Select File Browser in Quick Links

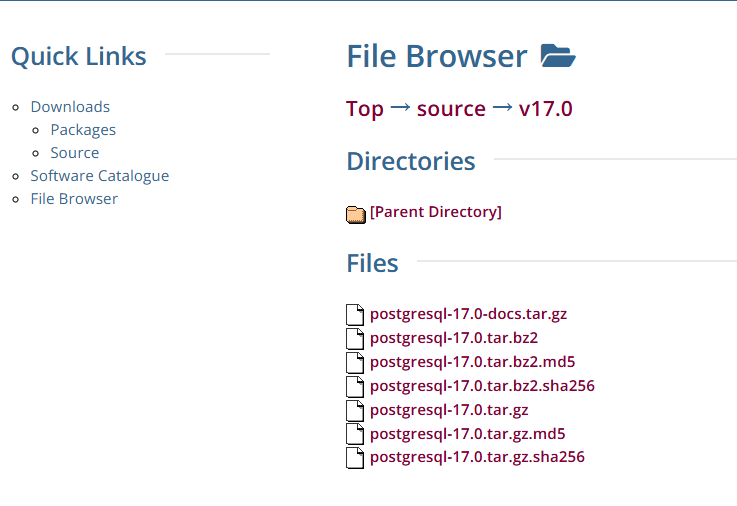74,199
